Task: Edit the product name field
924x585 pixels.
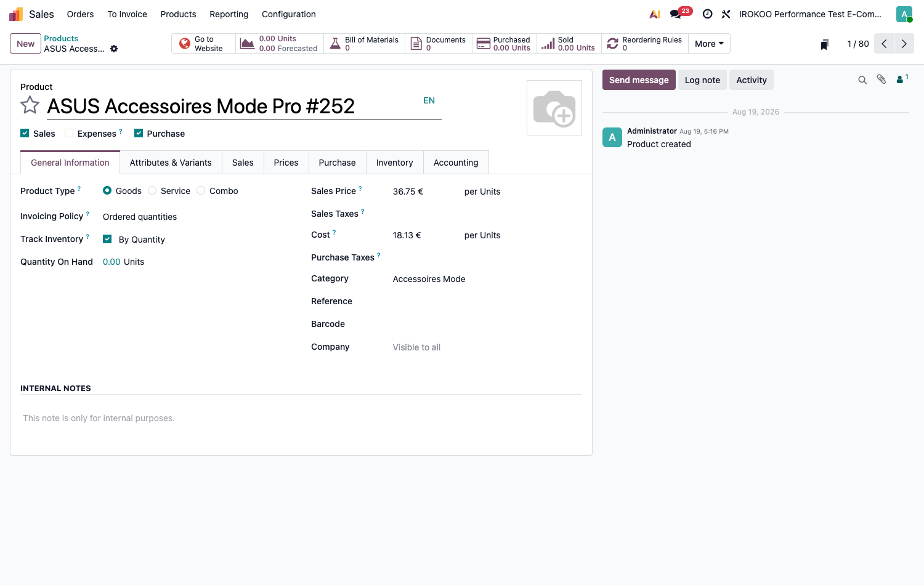Action: [233, 107]
